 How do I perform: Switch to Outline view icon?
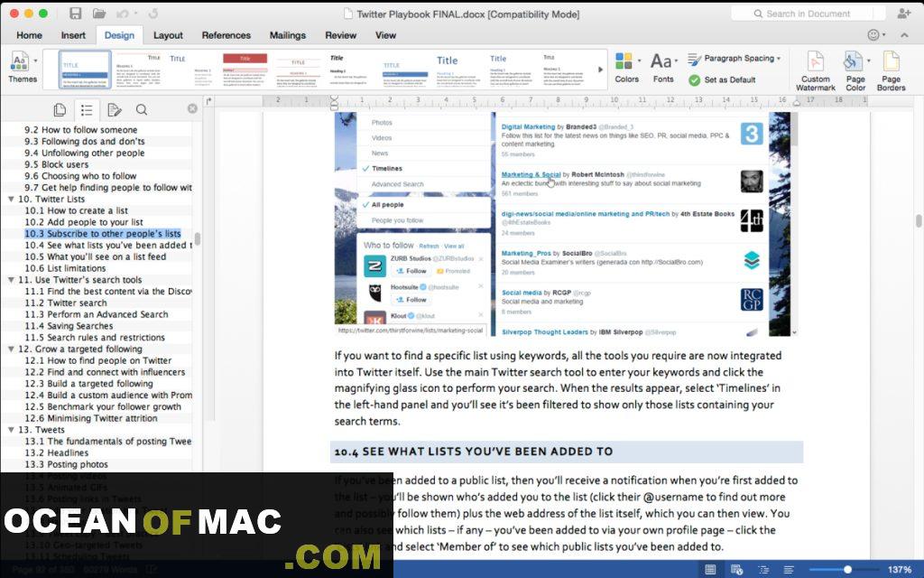[763, 569]
